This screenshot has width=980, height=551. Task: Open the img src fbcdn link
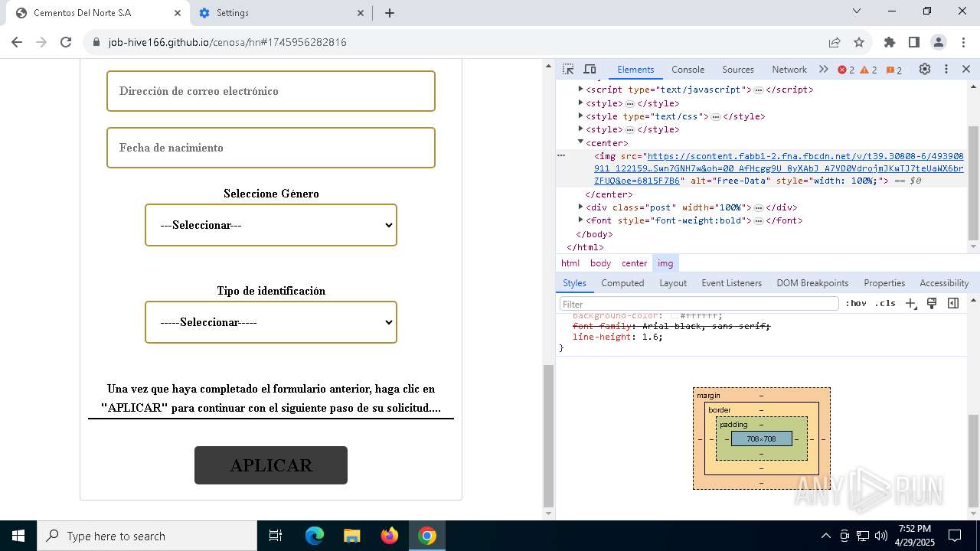(x=779, y=168)
